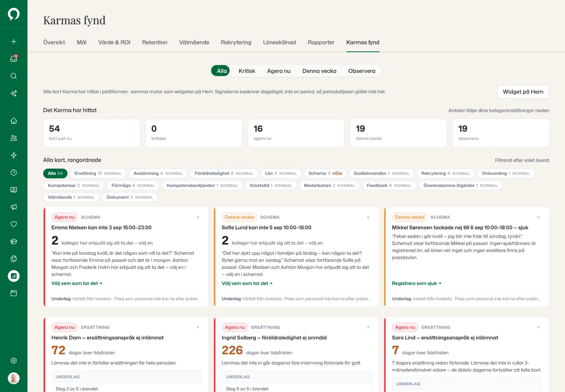Open the people icon in sidebar
The height and width of the screenshot is (392, 565).
tap(13, 138)
